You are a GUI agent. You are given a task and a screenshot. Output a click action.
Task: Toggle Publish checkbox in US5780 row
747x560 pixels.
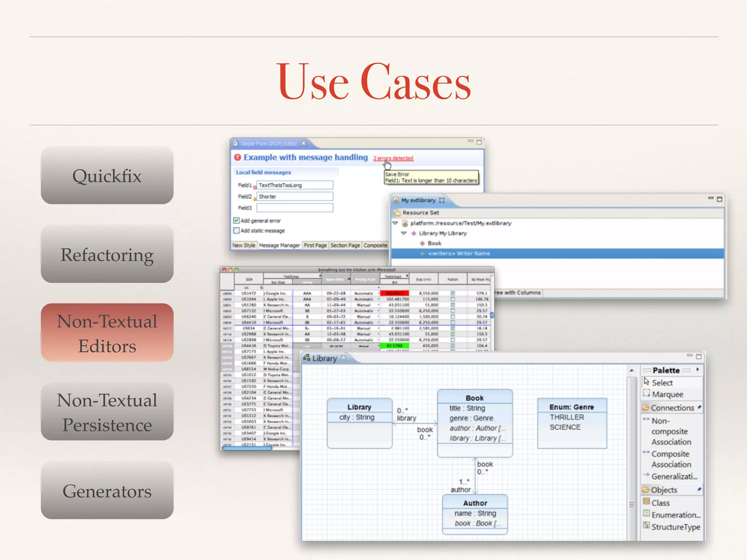pyautogui.click(x=453, y=305)
